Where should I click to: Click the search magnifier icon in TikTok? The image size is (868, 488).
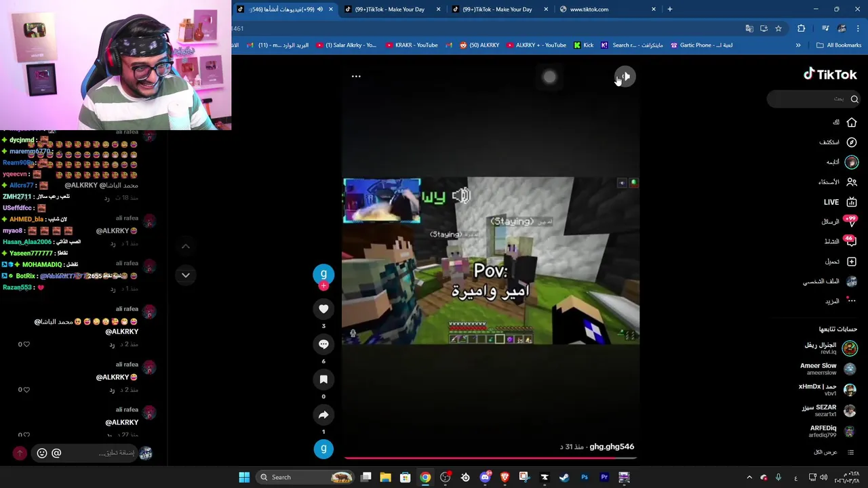854,99
